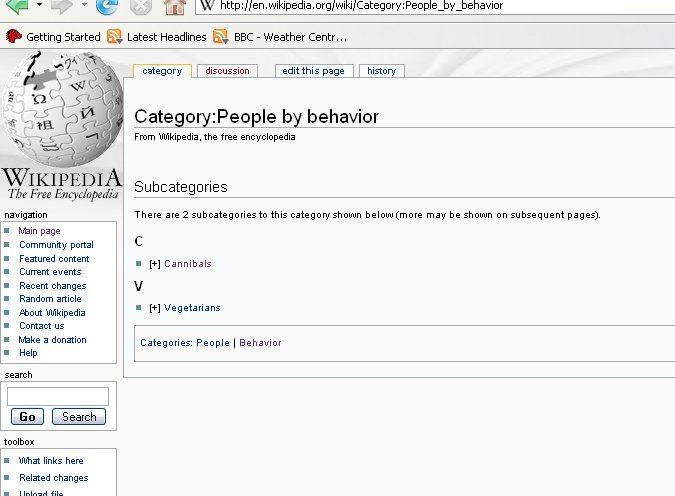Open a Random article
The width and height of the screenshot is (675, 496).
coord(50,299)
